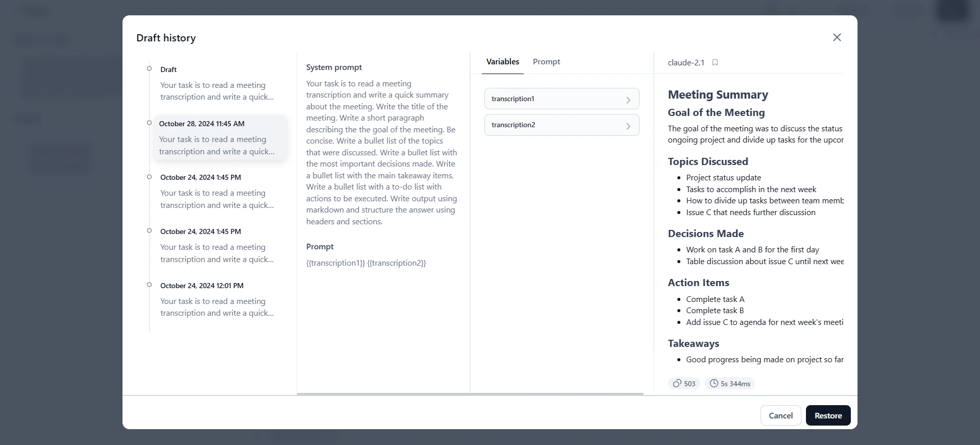The height and width of the screenshot is (445, 980).
Task: Bookmark the claude-2.1 model version
Action: click(715, 62)
